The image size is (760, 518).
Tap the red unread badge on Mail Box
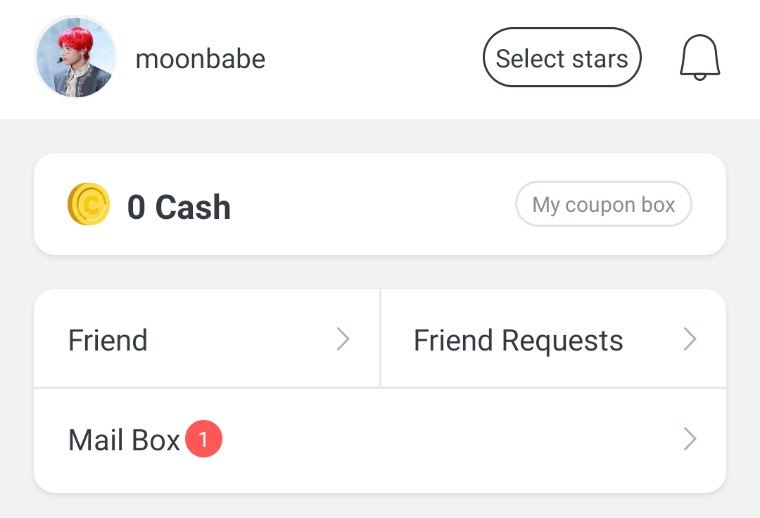coord(203,439)
